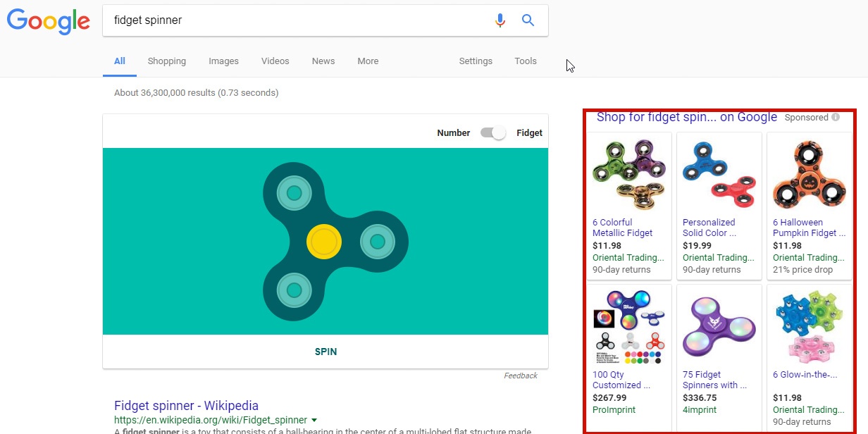Open 'Shop for fidget spin... on Google' link
Viewport: 868px width, 434px height.
pyautogui.click(x=687, y=118)
